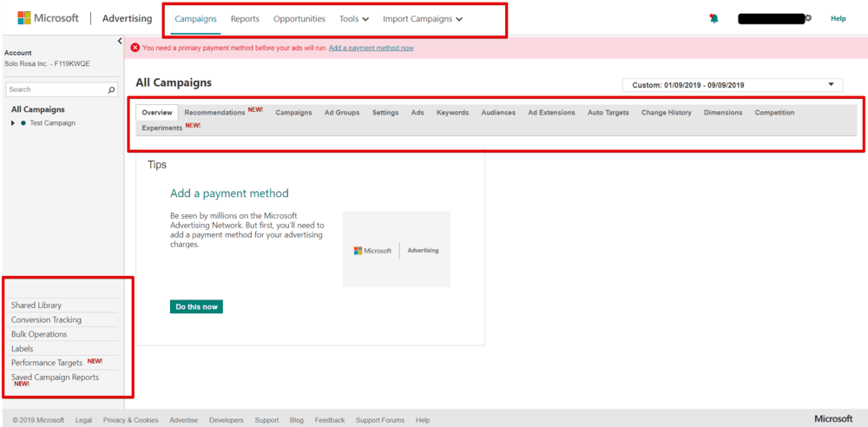Open the Import Campaigns dropdown
The width and height of the screenshot is (868, 427).
[423, 19]
